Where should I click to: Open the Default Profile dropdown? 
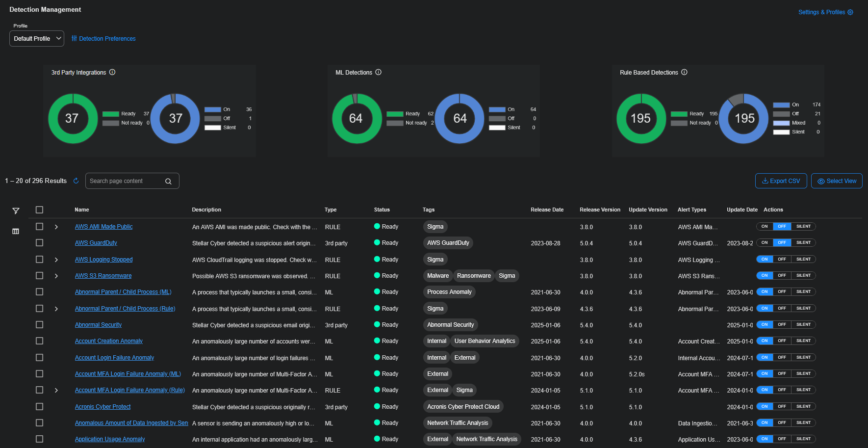pos(37,39)
